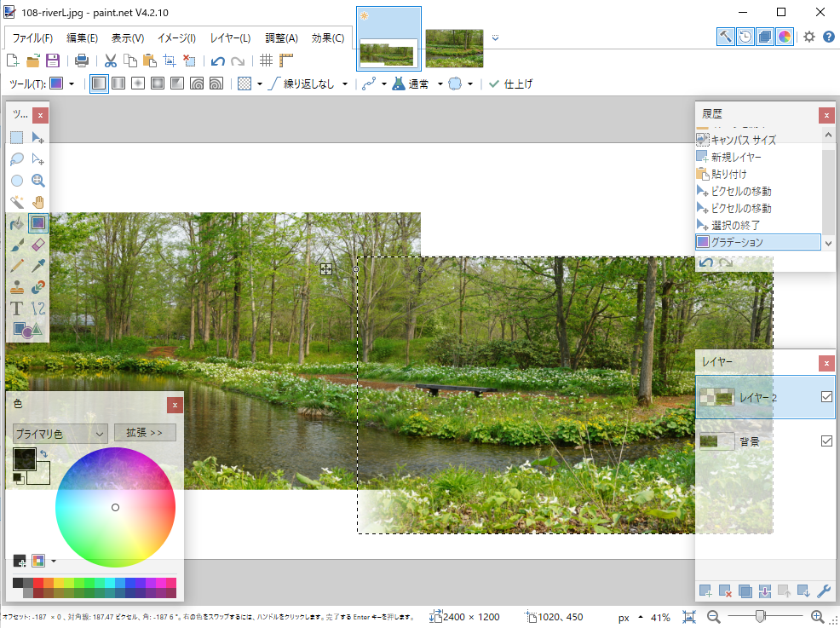Click the 仕上げ finish button
Screen dimensions: 840x628
(x=510, y=84)
